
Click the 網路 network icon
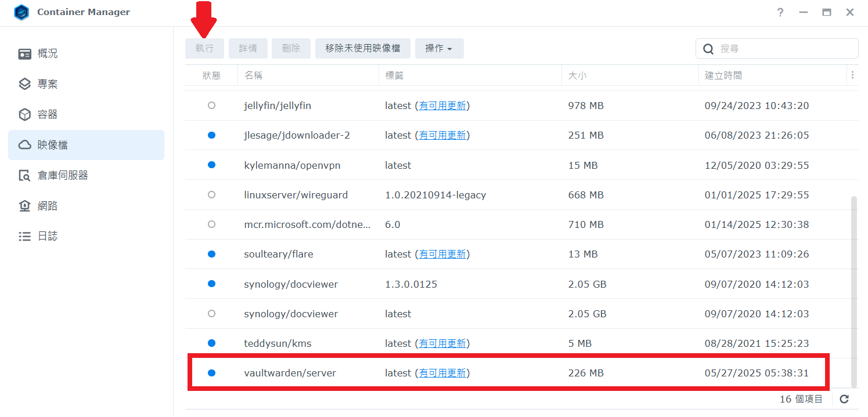pyautogui.click(x=24, y=206)
